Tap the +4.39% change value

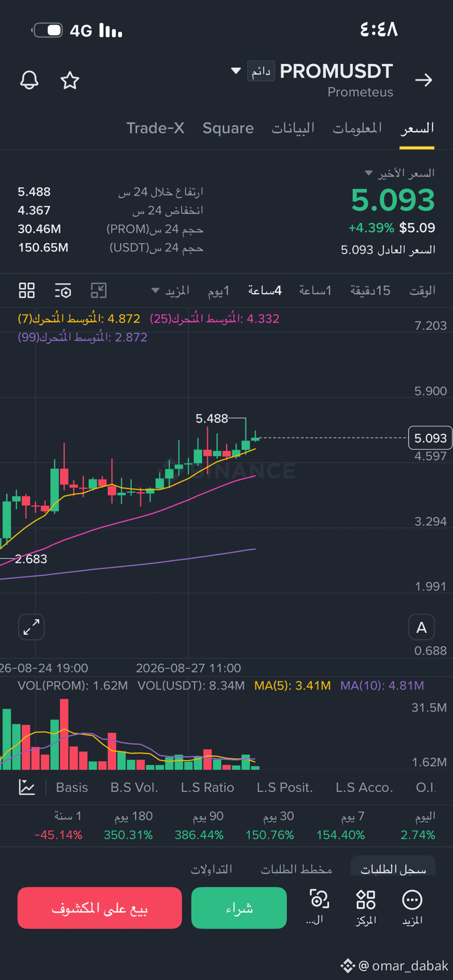(x=371, y=227)
